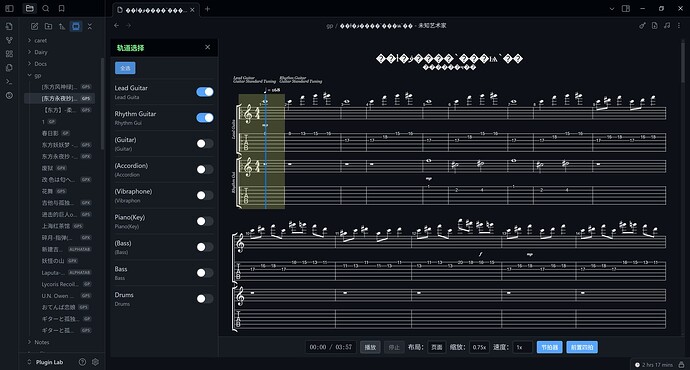This screenshot has width=690, height=370.
Task: Click the file export icon in header
Action: point(655,26)
